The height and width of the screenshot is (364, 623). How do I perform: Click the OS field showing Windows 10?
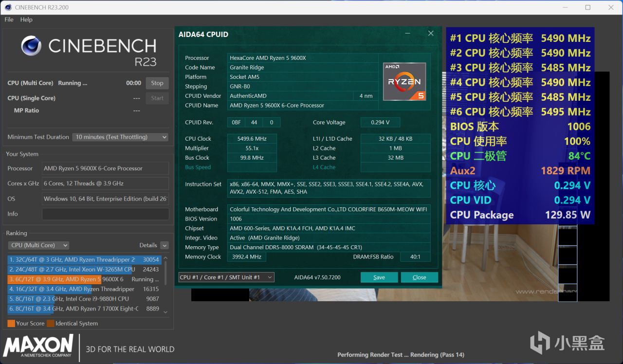[x=106, y=199]
